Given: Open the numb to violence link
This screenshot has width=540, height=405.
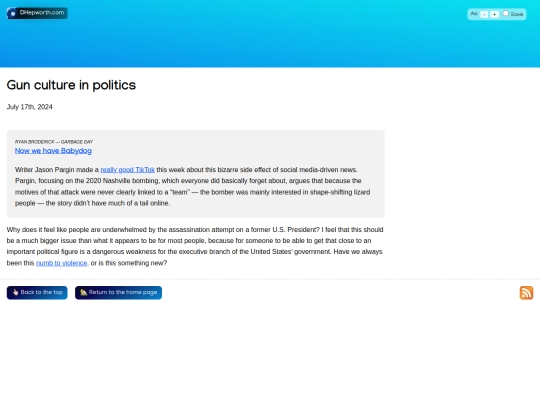Looking at the screenshot, I should tap(62, 263).
